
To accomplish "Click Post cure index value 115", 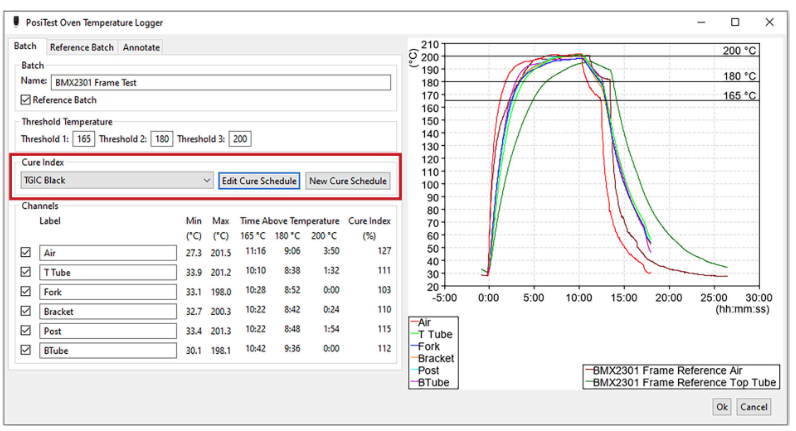I will (x=384, y=329).
